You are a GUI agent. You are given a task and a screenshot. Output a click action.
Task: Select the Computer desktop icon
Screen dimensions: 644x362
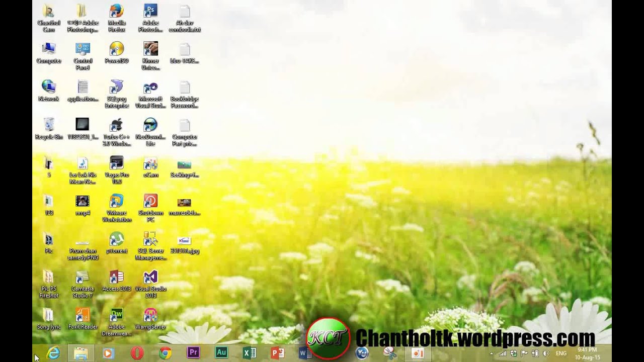(x=49, y=53)
